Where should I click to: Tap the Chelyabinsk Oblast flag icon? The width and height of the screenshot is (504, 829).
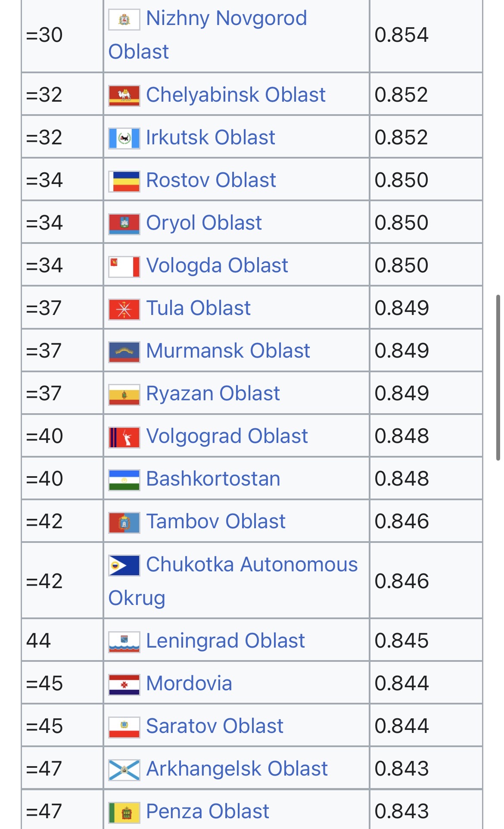(x=124, y=95)
